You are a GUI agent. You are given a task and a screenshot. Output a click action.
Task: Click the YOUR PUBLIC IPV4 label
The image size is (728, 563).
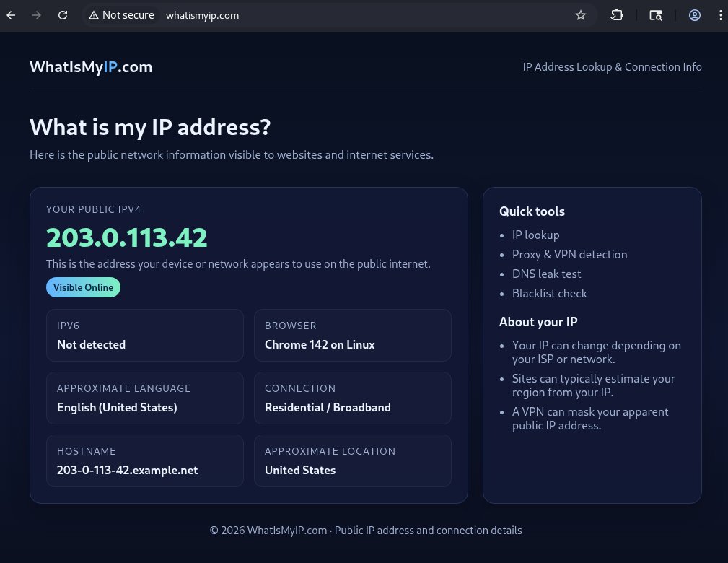tap(93, 209)
